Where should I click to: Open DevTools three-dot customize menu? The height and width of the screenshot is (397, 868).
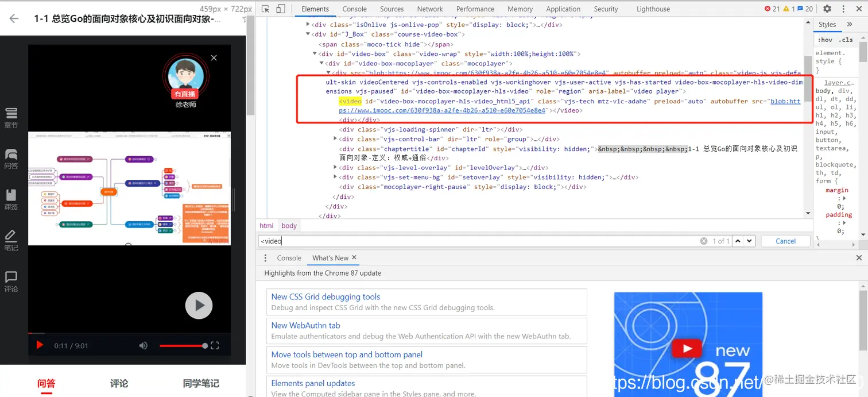(x=843, y=9)
